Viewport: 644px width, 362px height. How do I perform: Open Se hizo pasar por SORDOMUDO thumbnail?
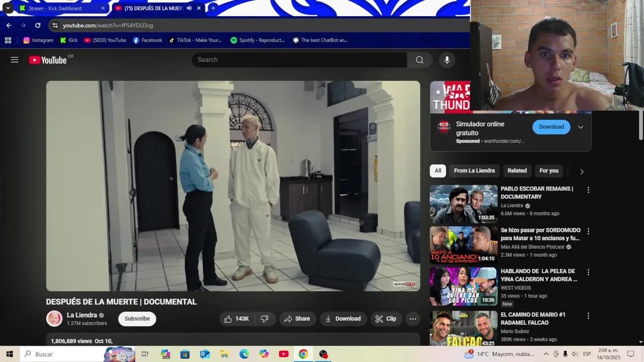point(463,245)
